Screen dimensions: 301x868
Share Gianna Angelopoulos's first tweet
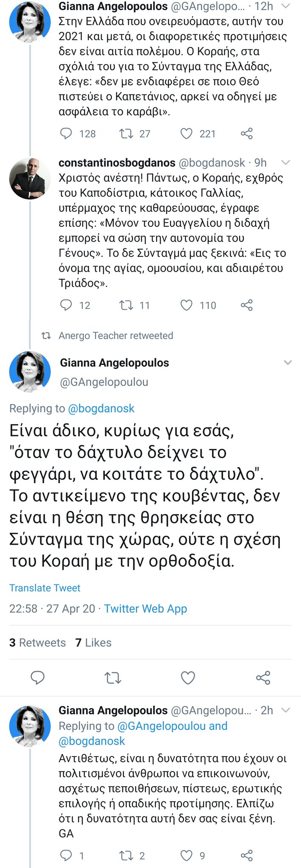coord(247,134)
